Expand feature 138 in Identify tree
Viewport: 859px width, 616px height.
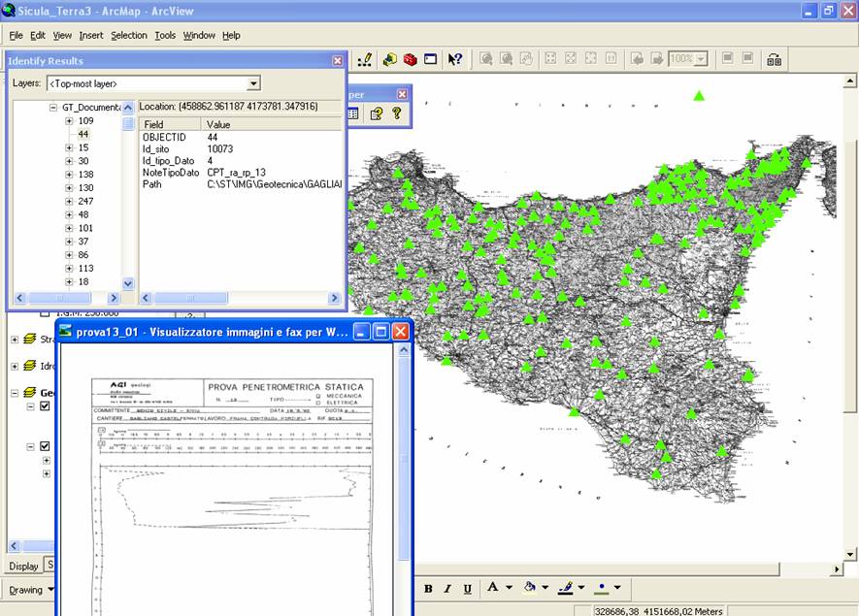[x=69, y=175]
